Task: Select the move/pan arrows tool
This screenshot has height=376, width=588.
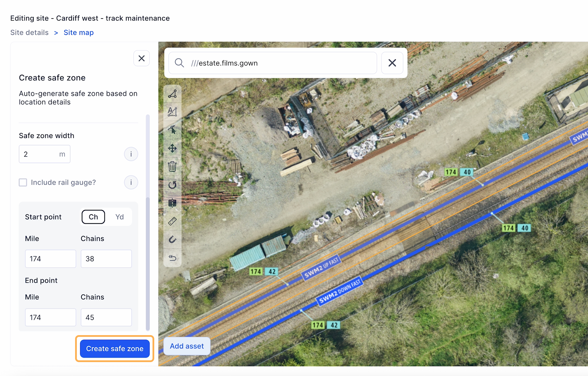Action: 173,148
